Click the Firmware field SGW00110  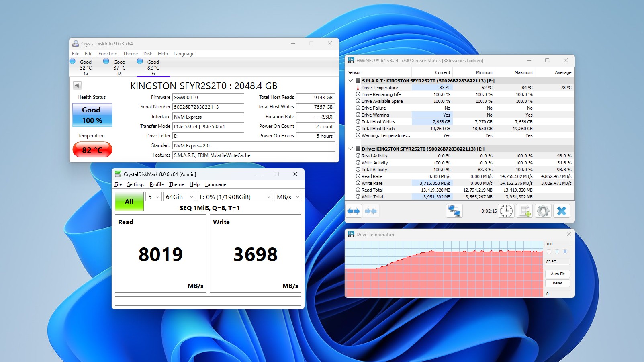point(208,97)
